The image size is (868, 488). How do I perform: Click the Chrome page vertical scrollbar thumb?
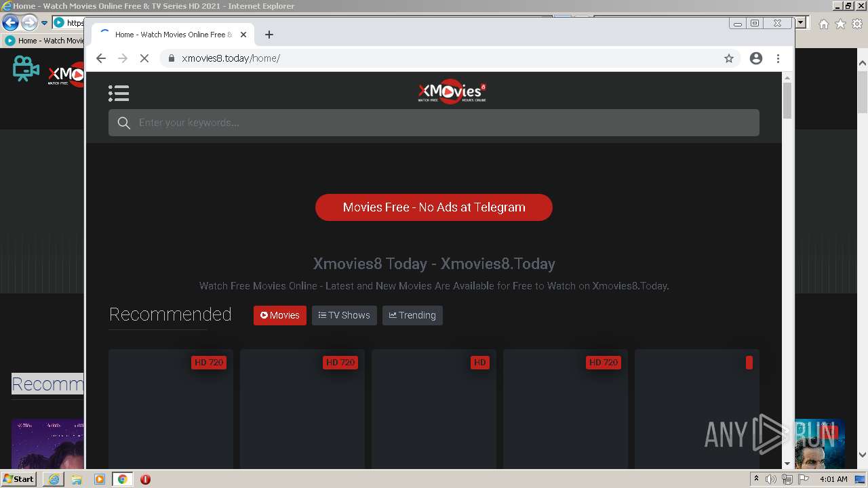click(787, 100)
